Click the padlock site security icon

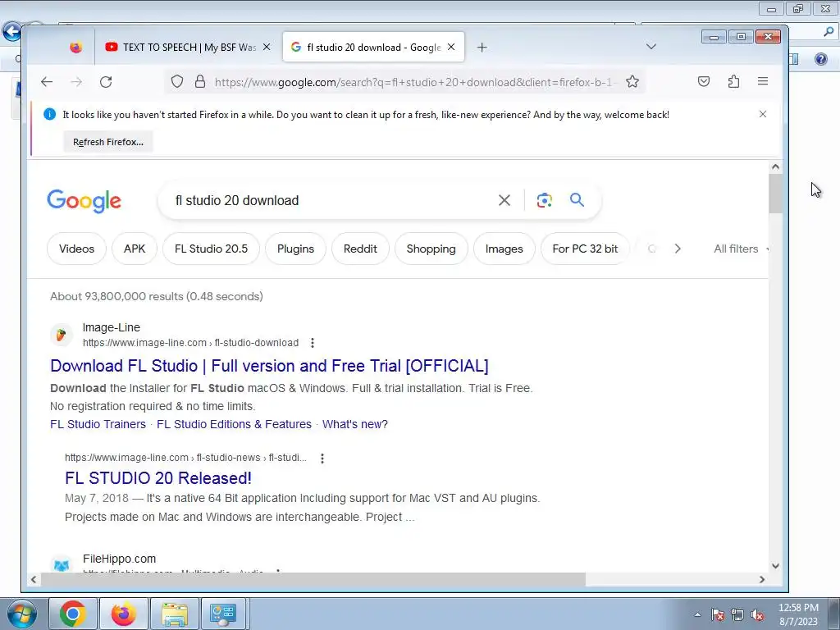[200, 81]
